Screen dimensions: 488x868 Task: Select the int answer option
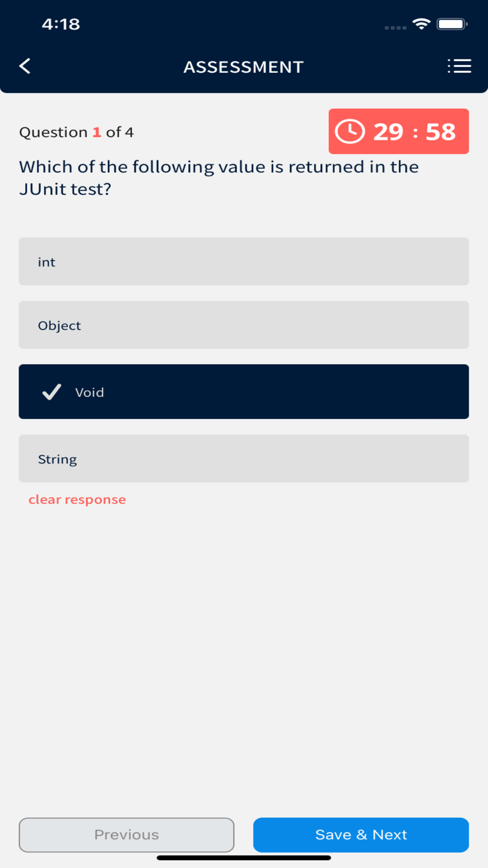pos(244,262)
